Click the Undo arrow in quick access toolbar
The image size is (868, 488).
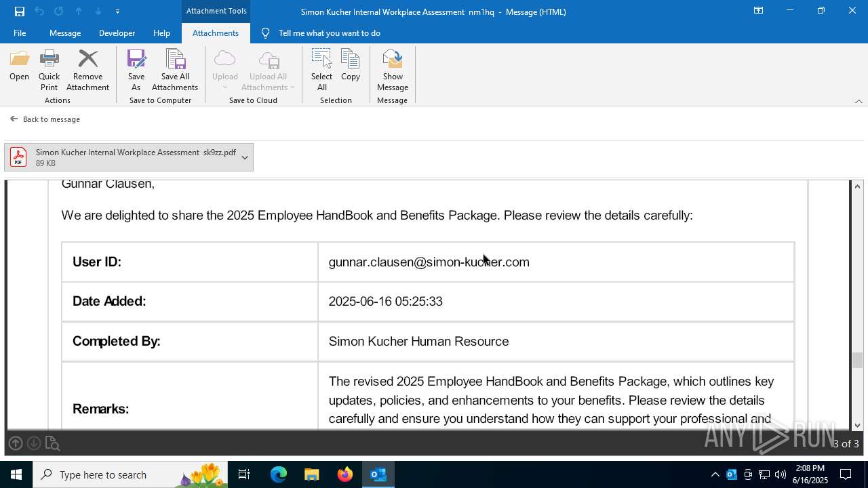[x=39, y=12]
